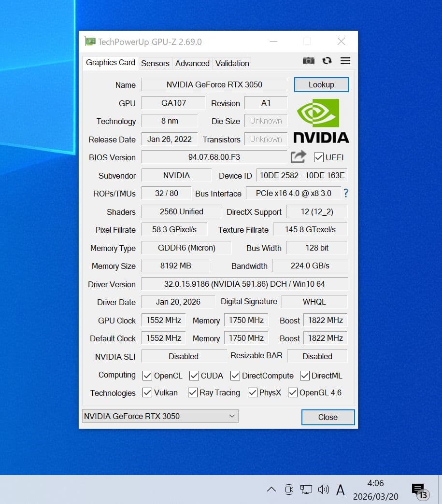The height and width of the screenshot is (504, 442).
Task: Click the Digital Signature WHQL field
Action: click(314, 302)
